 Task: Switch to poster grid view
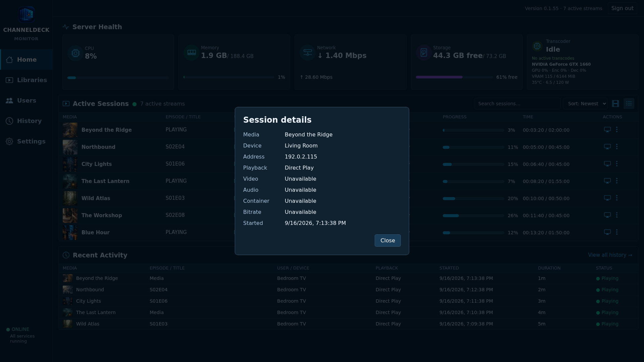coord(615,104)
